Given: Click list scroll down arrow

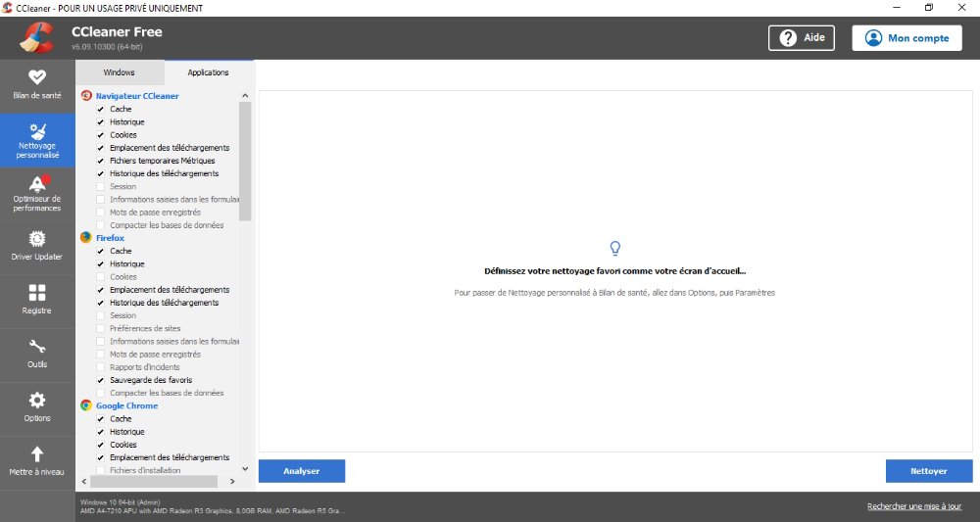Looking at the screenshot, I should [245, 469].
